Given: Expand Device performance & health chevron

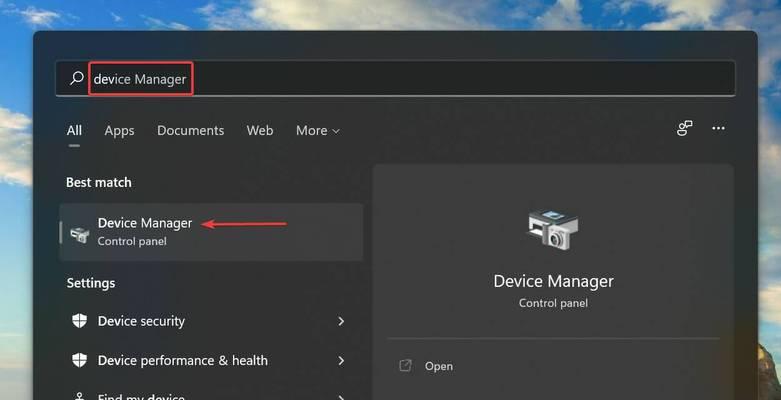Looking at the screenshot, I should 341,360.
